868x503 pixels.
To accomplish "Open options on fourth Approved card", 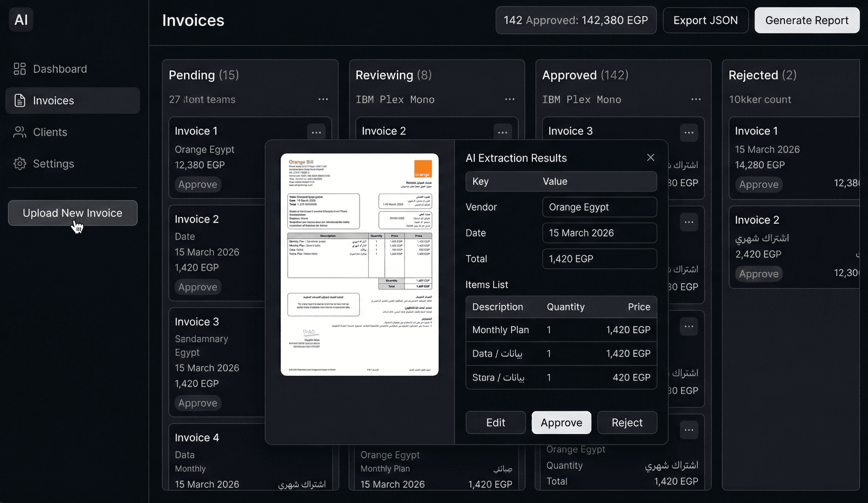I will 689,430.
